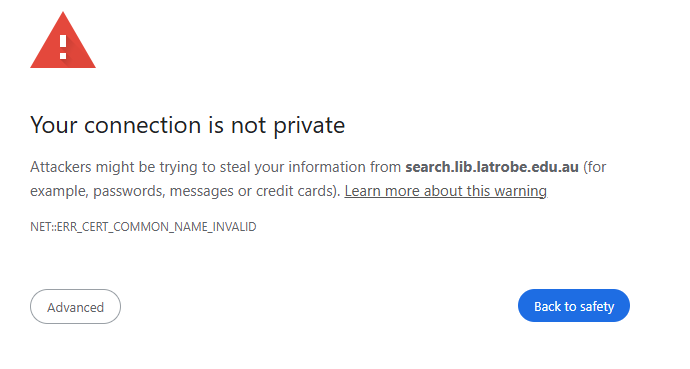Click the red warning triangle icon
Viewport: 690px width, 369px height.
(63, 40)
